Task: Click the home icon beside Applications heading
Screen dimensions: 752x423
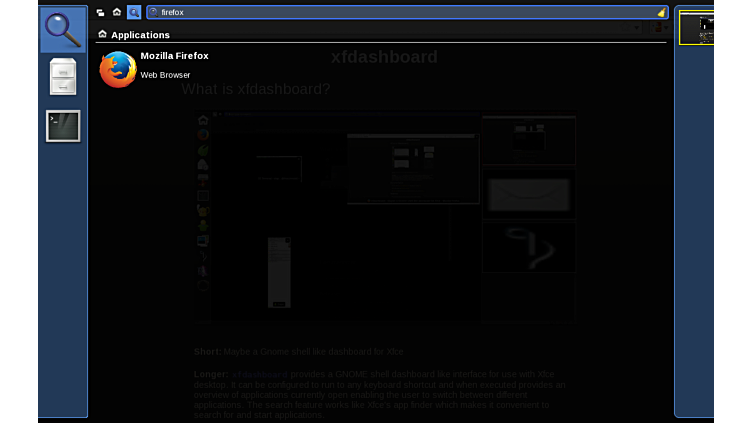Action: (102, 34)
